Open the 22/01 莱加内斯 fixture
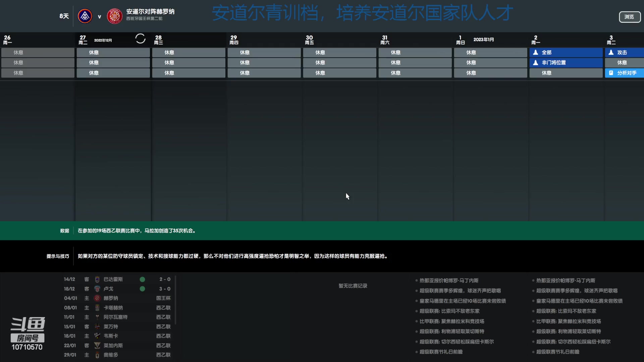Viewport: 644px width, 362px height. [117, 345]
